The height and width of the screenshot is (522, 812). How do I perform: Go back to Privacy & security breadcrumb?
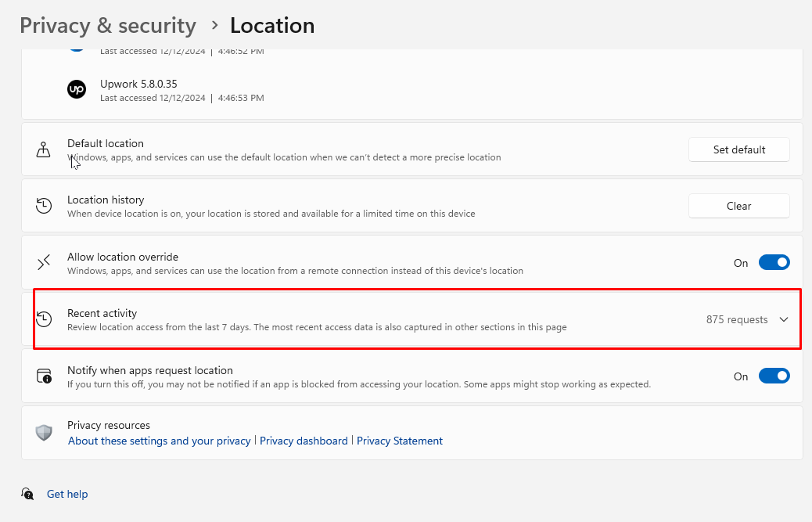point(108,25)
